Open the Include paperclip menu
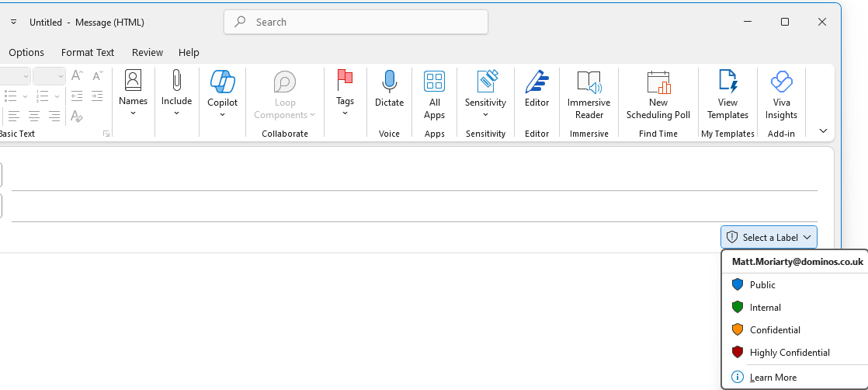This screenshot has width=868, height=390. (176, 93)
